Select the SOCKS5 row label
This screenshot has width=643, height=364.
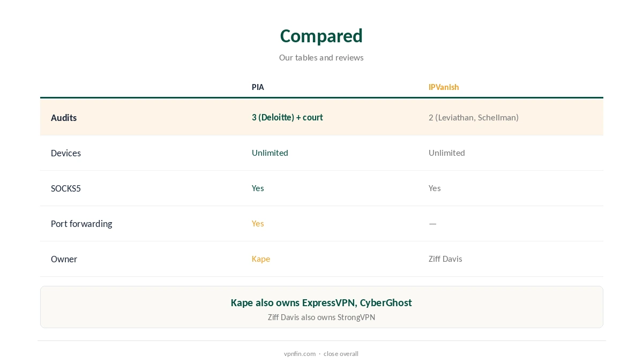click(x=66, y=188)
